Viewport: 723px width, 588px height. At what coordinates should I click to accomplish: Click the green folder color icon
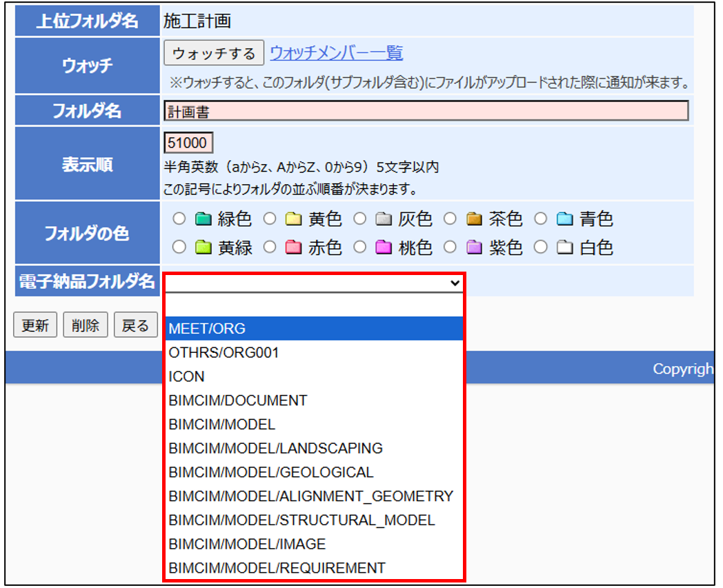pyautogui.click(x=203, y=220)
